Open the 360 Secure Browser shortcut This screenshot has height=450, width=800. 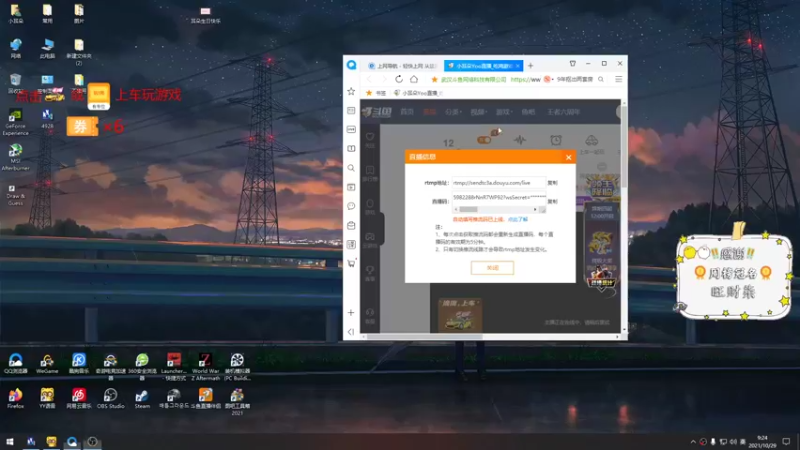(x=142, y=365)
